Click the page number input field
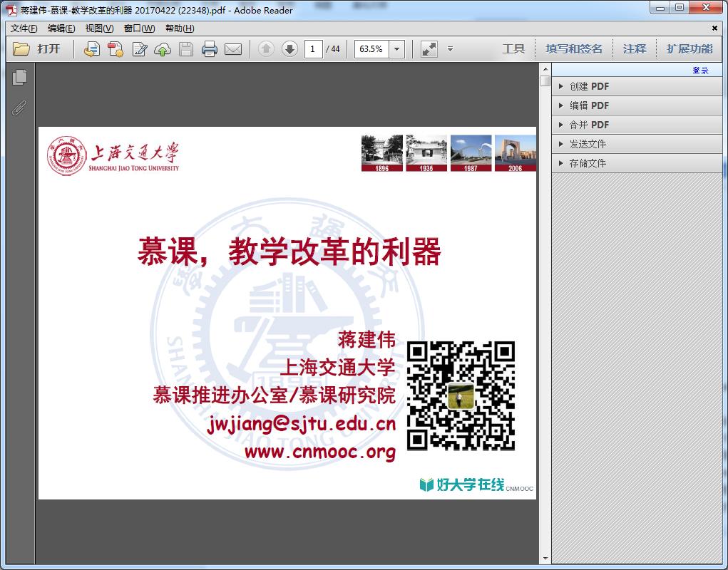The height and width of the screenshot is (570, 728). pos(312,49)
